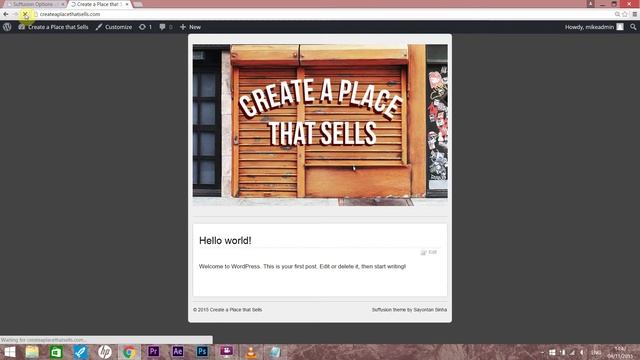This screenshot has height=360, width=640.
Task: Open Adobe Premiere Pro from taskbar
Action: click(x=153, y=351)
